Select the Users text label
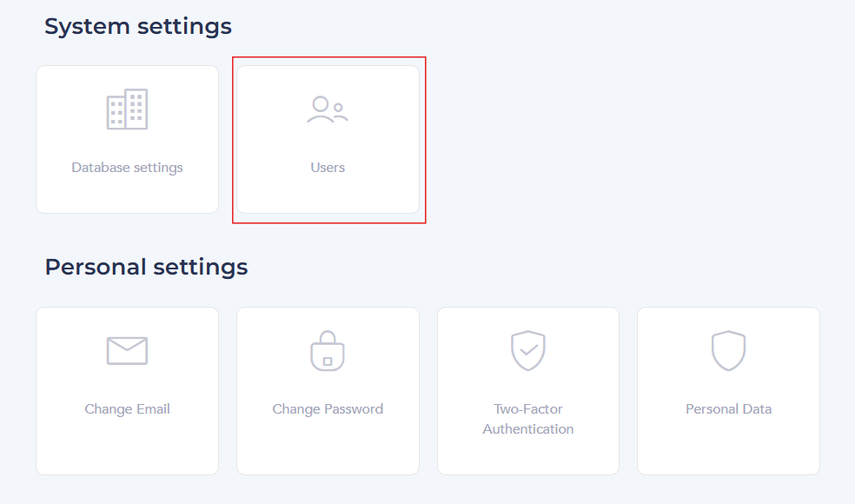This screenshot has height=504, width=855. tap(328, 168)
